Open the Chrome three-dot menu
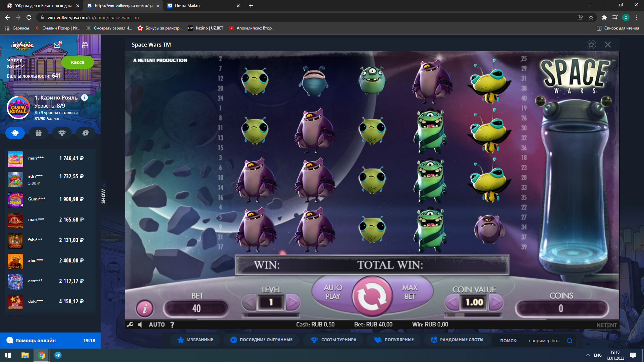 (x=637, y=17)
